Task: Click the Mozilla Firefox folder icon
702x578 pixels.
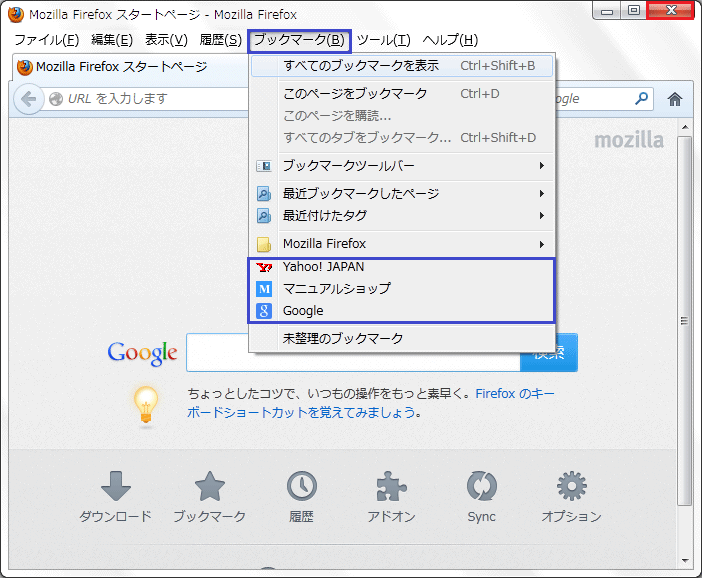Action: pos(264,244)
